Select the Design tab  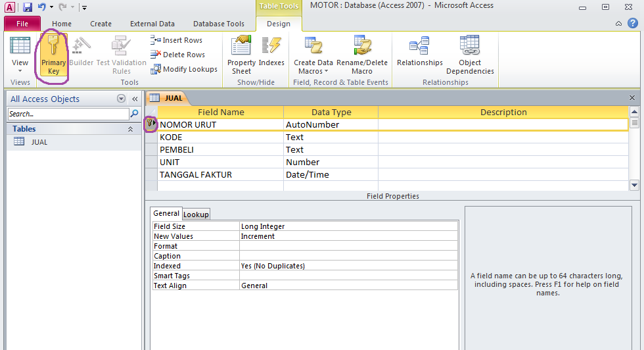click(x=279, y=24)
